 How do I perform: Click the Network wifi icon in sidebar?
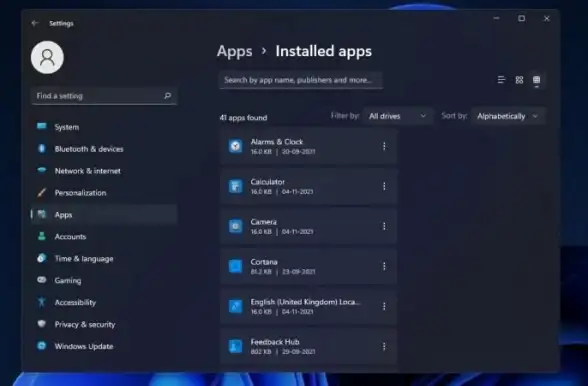42,170
